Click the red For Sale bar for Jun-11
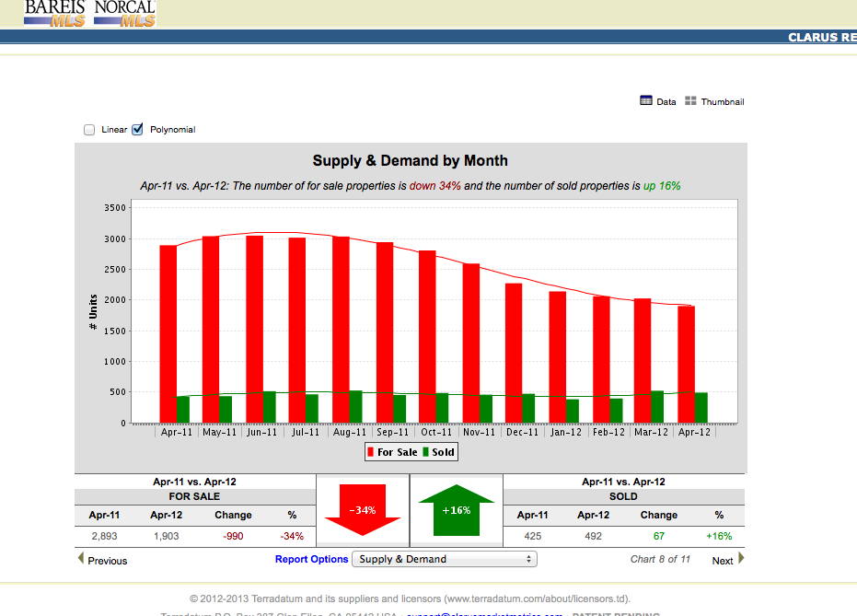This screenshot has width=857, height=616. tap(255, 329)
